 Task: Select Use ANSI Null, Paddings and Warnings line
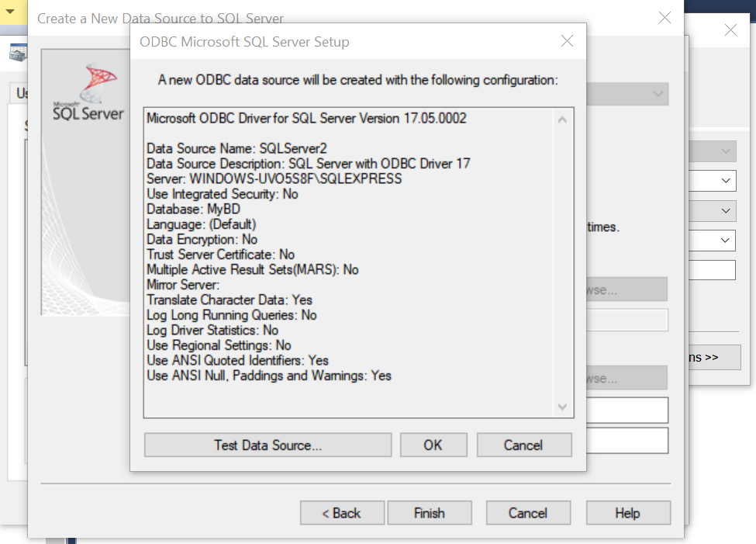point(269,376)
